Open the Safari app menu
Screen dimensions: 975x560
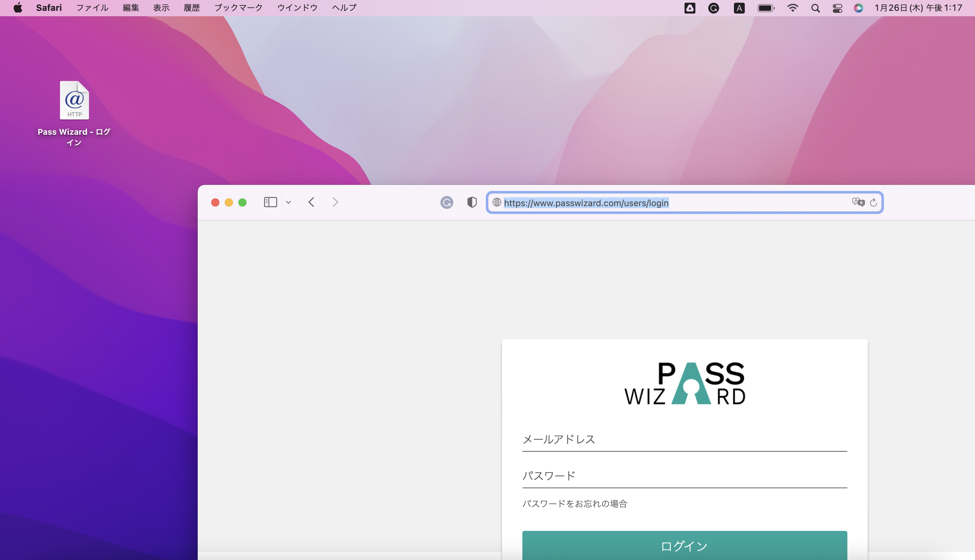click(x=49, y=8)
